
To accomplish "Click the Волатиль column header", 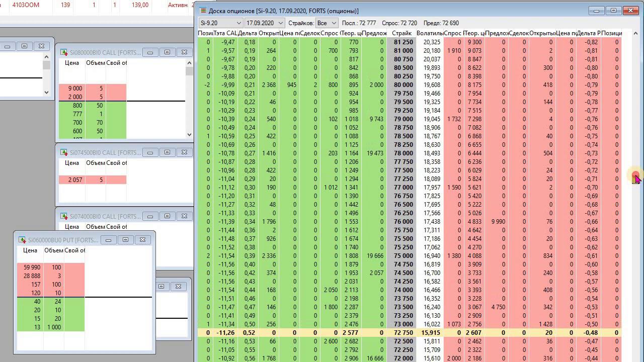I will pos(429,33).
